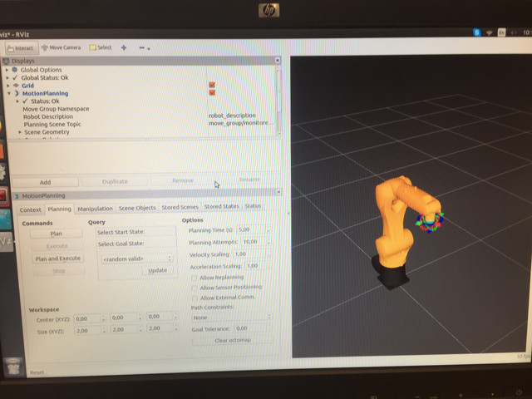Enable Allow Sensor Positioning checkbox
Viewport: 532px width, 399px height.
coord(195,288)
